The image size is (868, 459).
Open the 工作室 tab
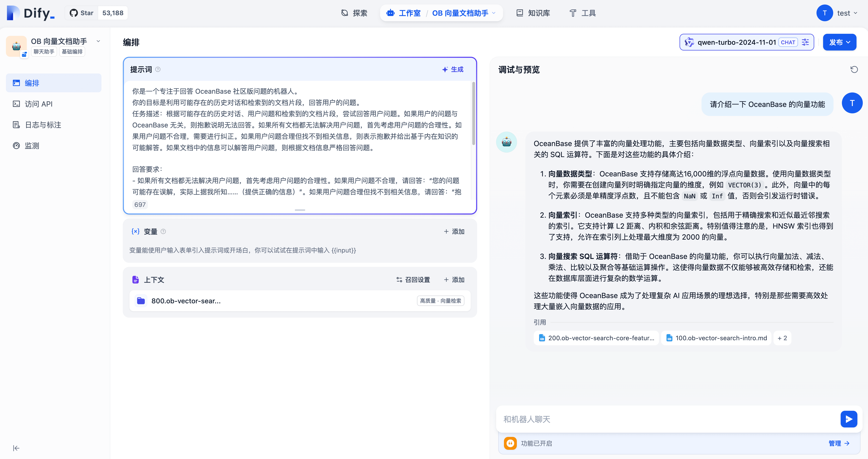click(x=403, y=13)
